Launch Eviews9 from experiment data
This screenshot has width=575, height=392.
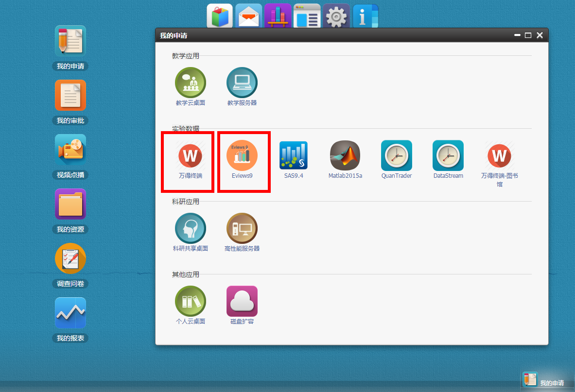pos(242,156)
